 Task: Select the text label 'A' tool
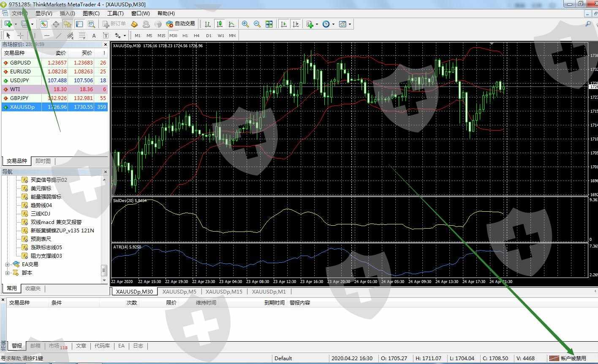coord(94,36)
